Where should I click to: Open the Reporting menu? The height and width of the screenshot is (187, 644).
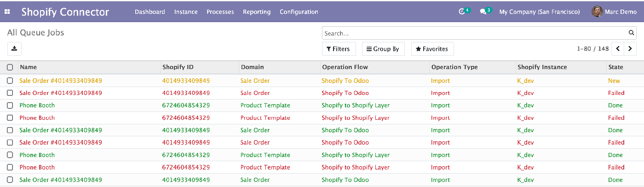coord(257,12)
